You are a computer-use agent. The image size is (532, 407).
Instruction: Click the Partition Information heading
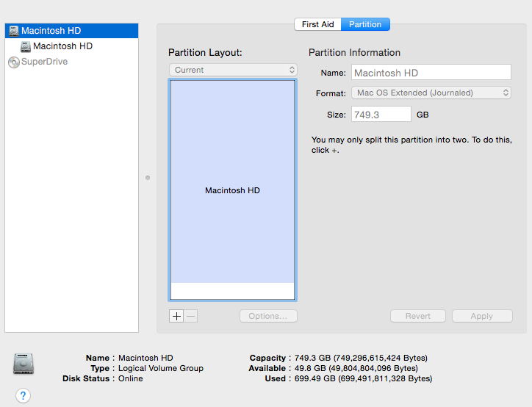click(x=355, y=53)
